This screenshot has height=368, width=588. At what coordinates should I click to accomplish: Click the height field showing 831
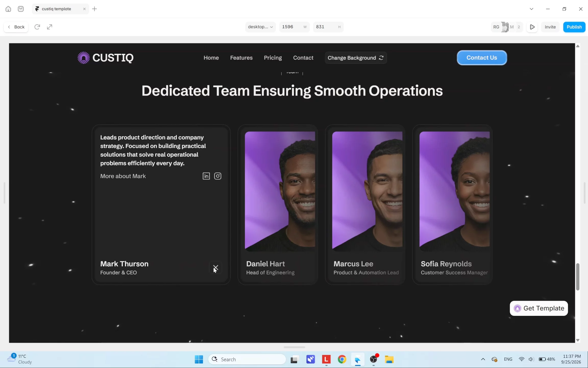[328, 27]
